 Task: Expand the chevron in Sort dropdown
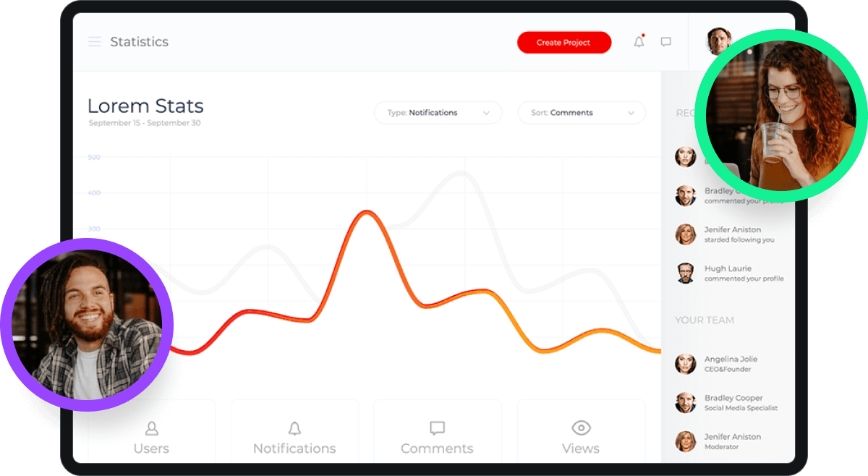(x=631, y=113)
